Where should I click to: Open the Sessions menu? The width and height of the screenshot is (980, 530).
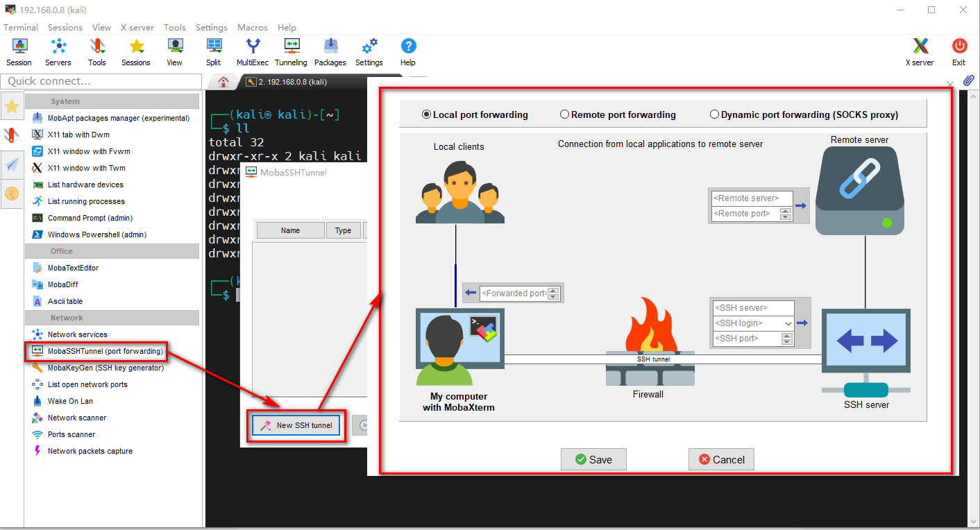tap(65, 28)
